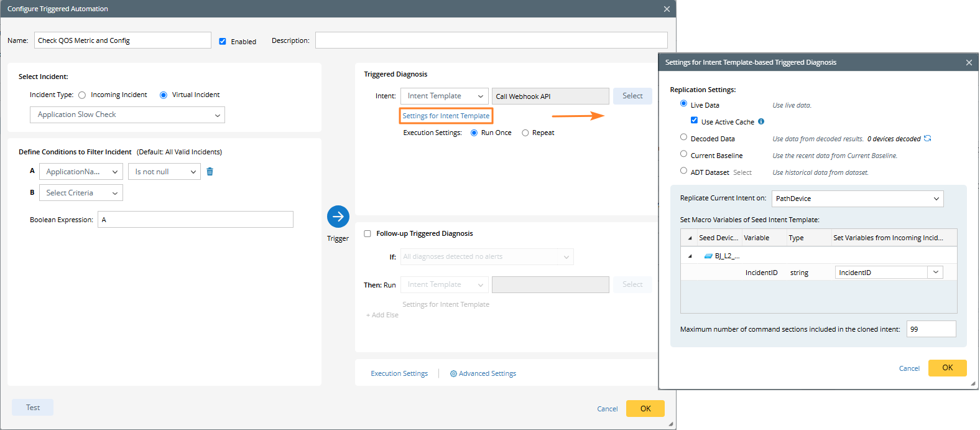Screen dimensions: 980x430
Task: Click the Test button
Action: (33, 408)
